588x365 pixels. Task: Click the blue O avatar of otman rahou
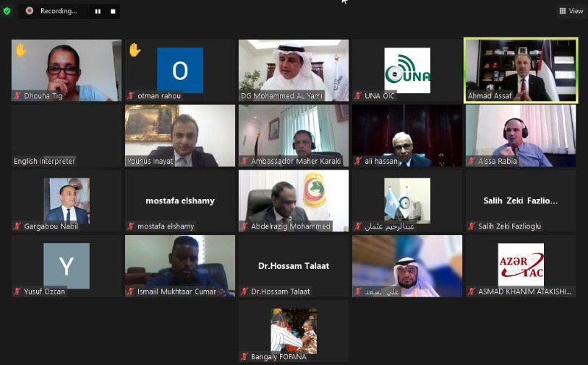tap(180, 70)
